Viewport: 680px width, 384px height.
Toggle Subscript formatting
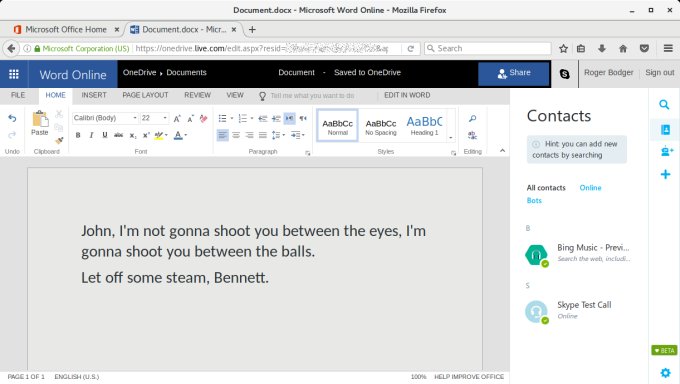(x=133, y=135)
